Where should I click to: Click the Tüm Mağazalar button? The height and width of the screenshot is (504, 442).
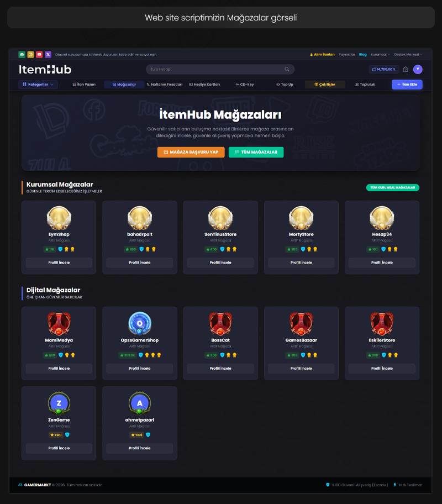[256, 152]
